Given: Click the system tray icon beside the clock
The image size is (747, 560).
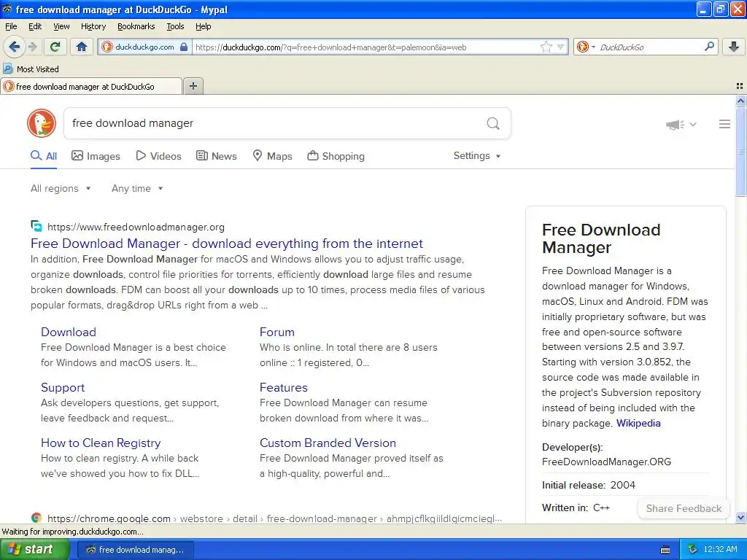Looking at the screenshot, I should tap(692, 550).
